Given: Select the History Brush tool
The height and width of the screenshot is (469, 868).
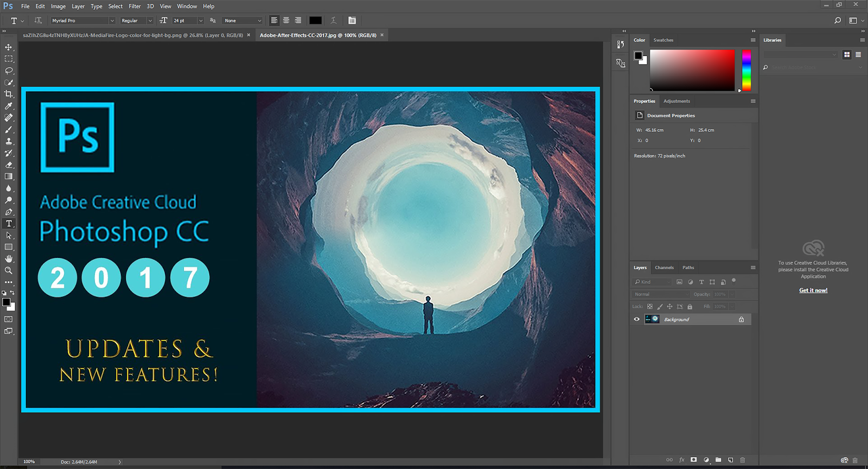Looking at the screenshot, I should coord(9,153).
